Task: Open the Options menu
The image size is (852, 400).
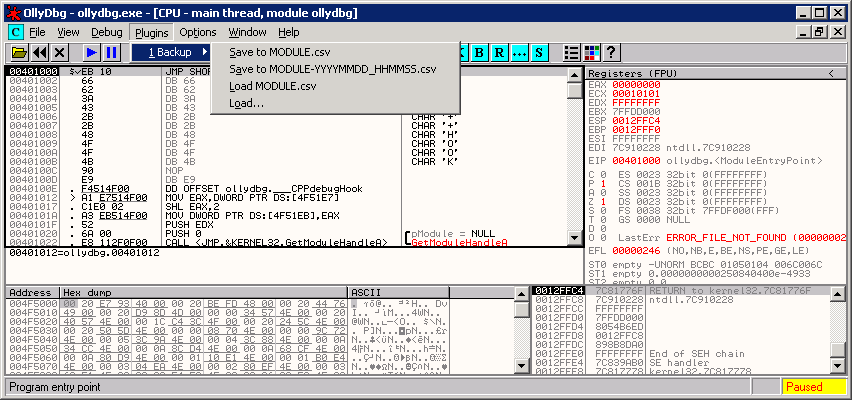Action: pyautogui.click(x=198, y=32)
